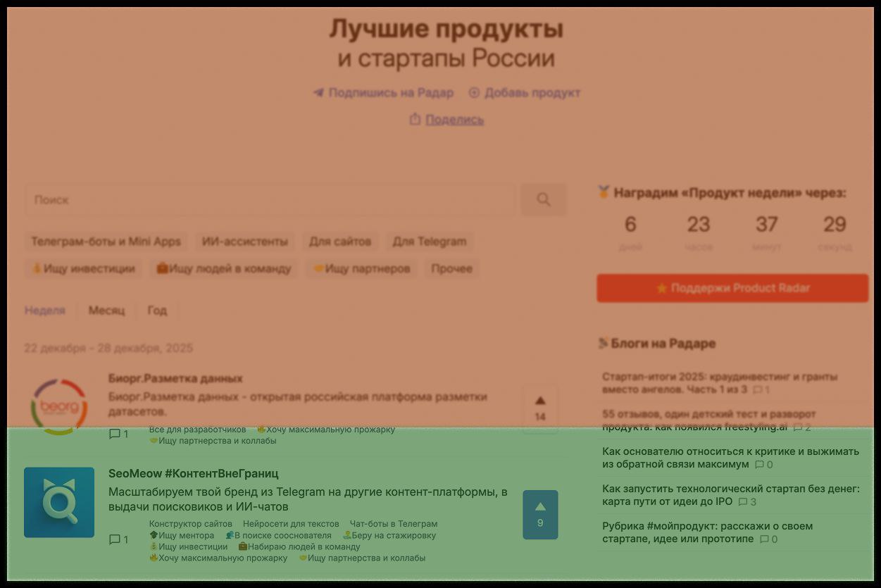881x588 pixels.
Task: Open blog Как основателю относиться к критике
Action: point(730,458)
